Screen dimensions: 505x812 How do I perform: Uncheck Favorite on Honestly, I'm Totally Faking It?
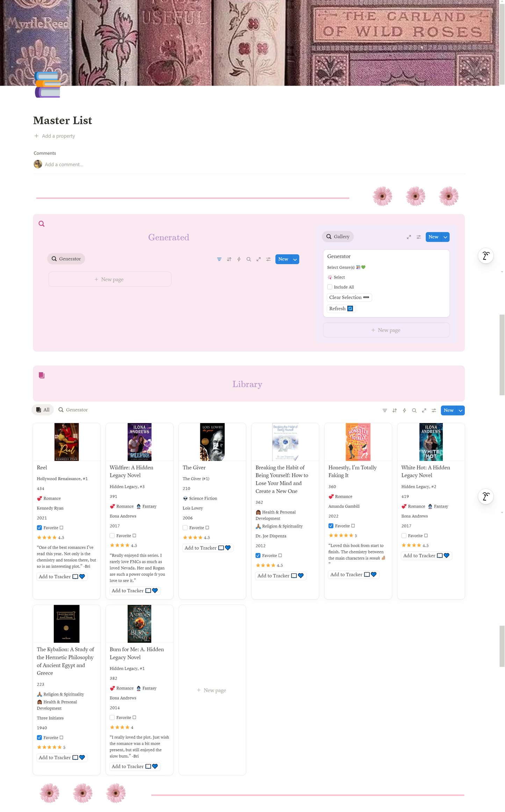(x=331, y=526)
